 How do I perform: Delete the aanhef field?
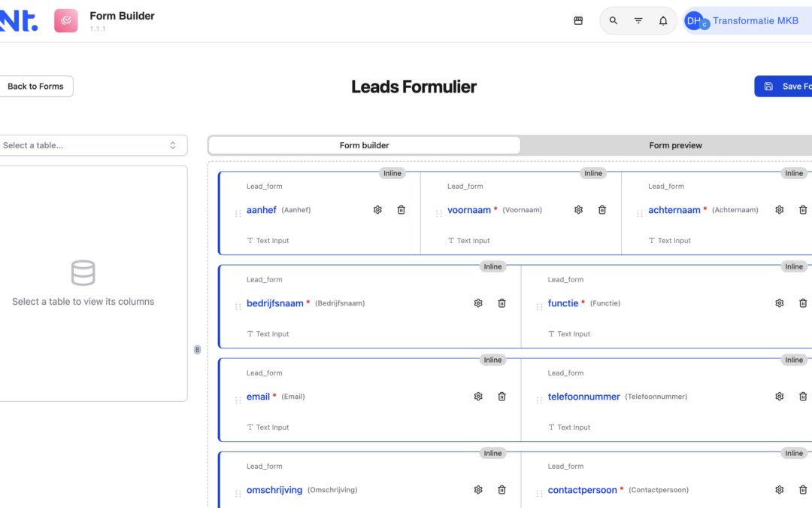[401, 210]
